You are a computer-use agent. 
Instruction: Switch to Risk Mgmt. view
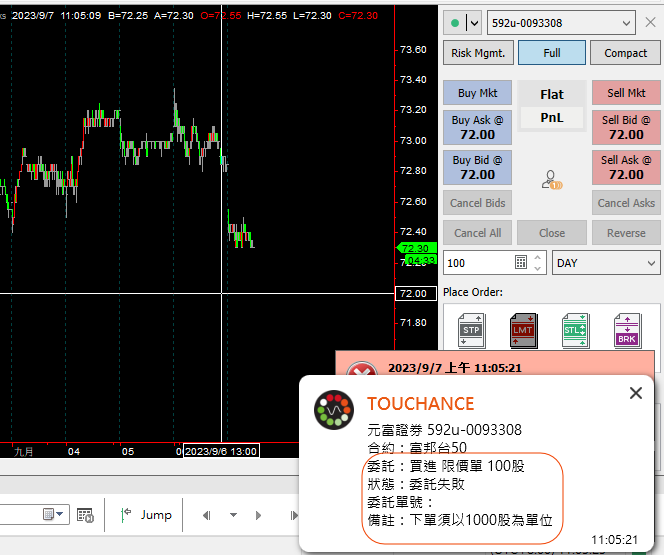click(478, 53)
